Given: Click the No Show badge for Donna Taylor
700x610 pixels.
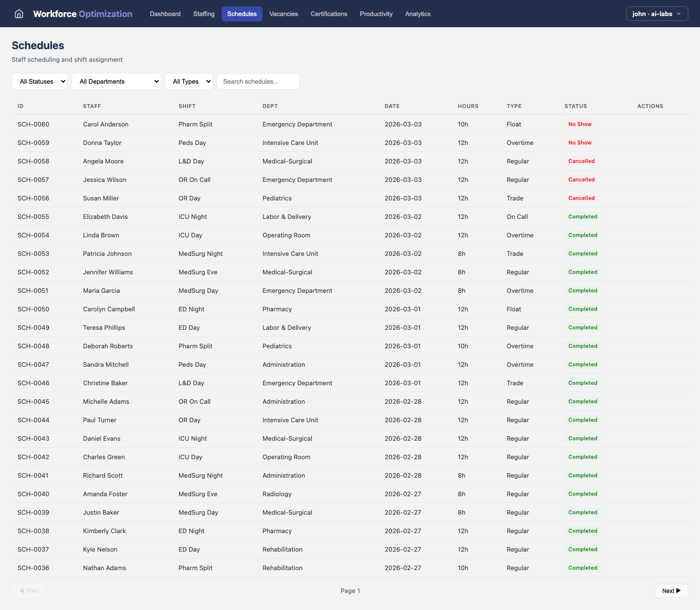Looking at the screenshot, I should point(580,143).
